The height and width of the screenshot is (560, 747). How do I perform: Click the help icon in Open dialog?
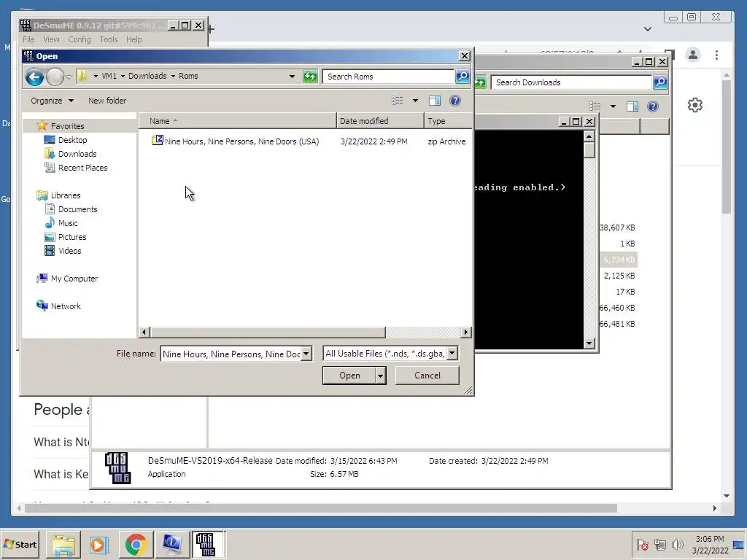coord(455,101)
